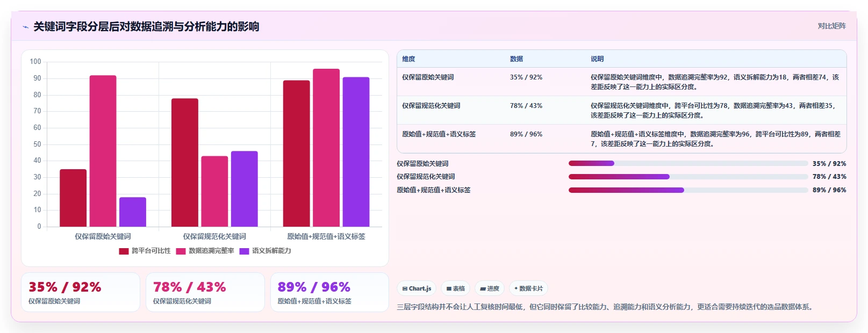Click the 语义拆解能力 bar for 仅保留原始关键词
The height and width of the screenshot is (333, 868).
pyautogui.click(x=133, y=212)
